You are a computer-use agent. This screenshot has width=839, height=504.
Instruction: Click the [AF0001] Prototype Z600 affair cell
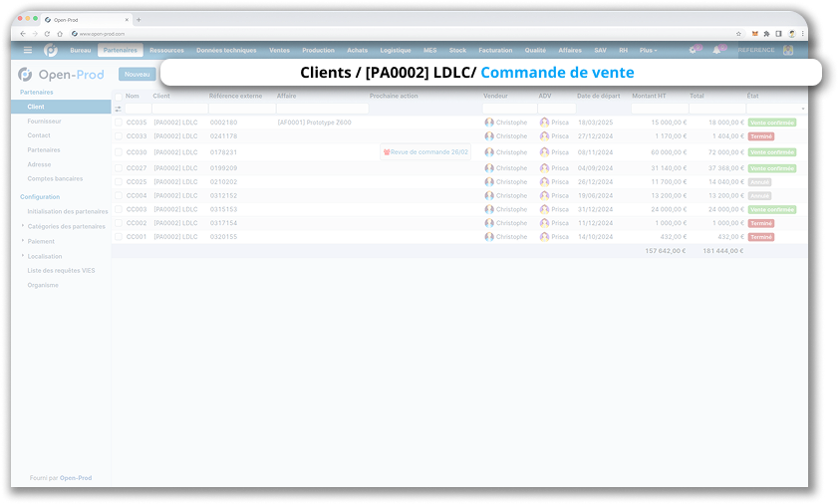coord(315,123)
